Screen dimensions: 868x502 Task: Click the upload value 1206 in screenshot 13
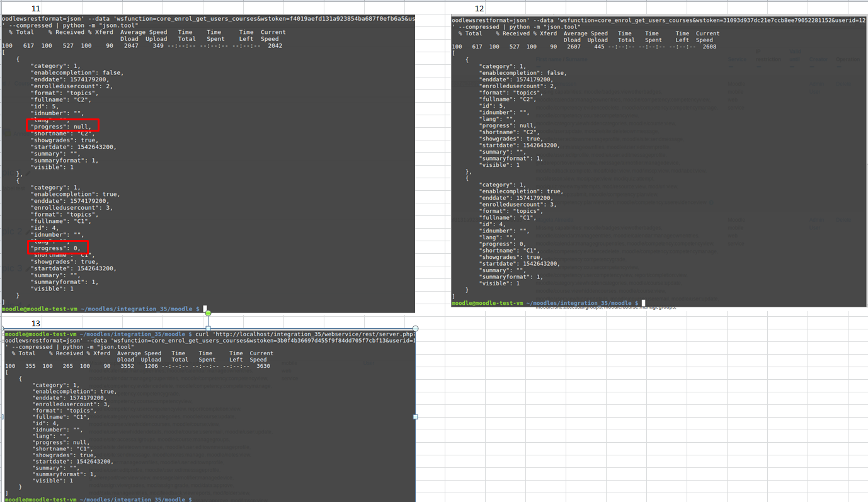tap(151, 366)
